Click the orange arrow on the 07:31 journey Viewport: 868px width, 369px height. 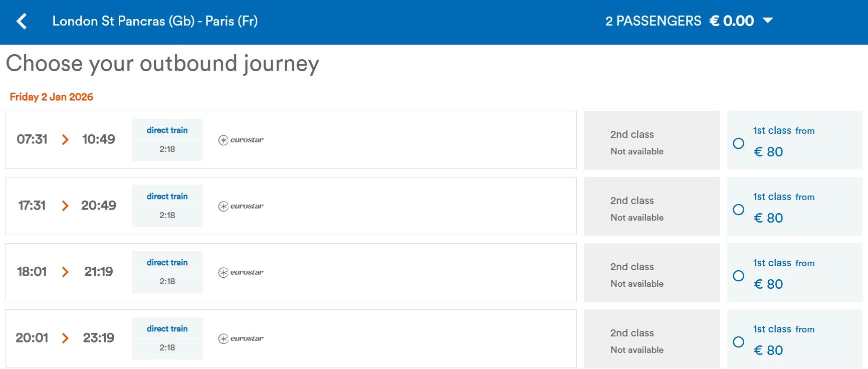click(65, 139)
